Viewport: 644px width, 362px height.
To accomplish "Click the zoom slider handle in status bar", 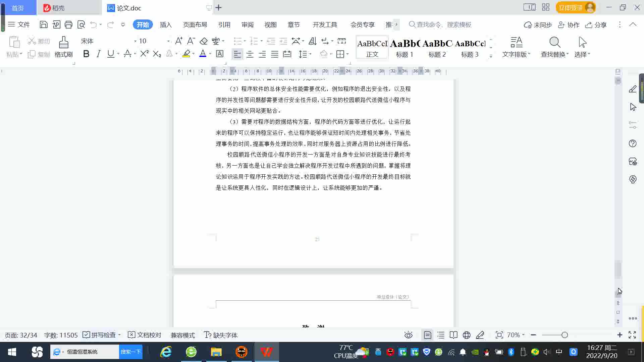I will click(565, 335).
